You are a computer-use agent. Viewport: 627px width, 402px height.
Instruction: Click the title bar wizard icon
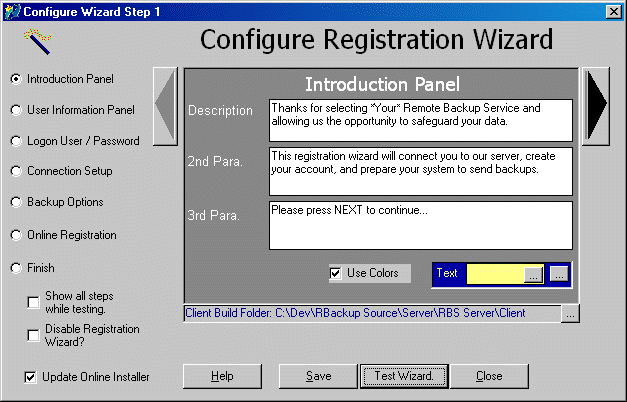pyautogui.click(x=11, y=10)
